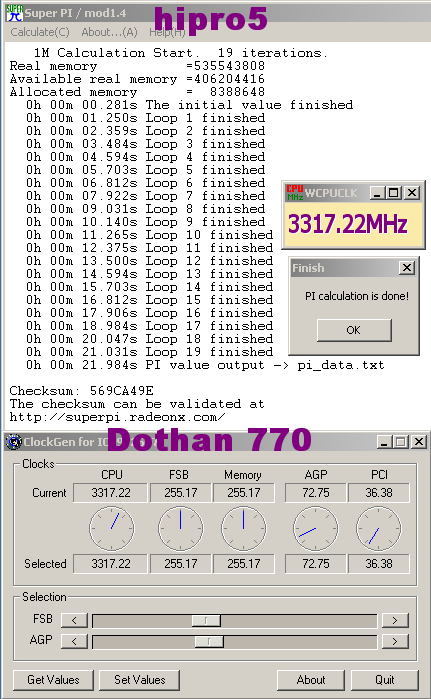Viewport: 431px width, 699px height.
Task: Click the '1M Calculation Start. 19 iterations.' line
Action: coord(181,53)
